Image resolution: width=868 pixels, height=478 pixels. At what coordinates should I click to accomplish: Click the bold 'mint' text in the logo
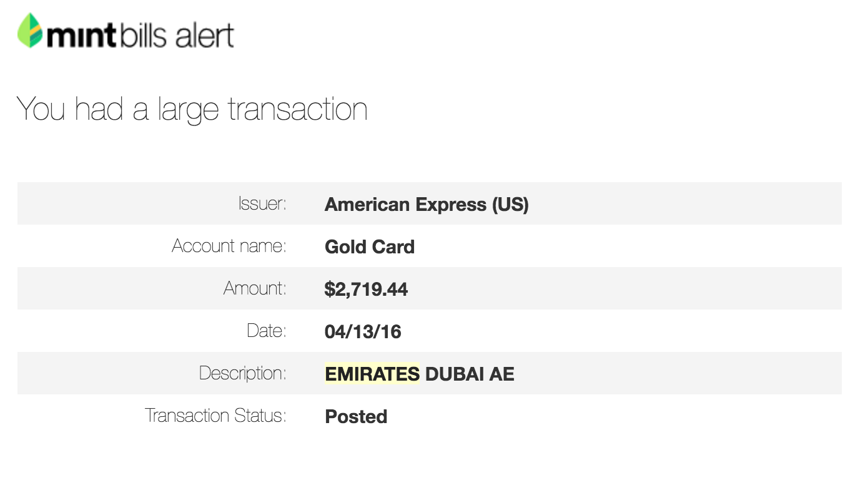(82, 36)
